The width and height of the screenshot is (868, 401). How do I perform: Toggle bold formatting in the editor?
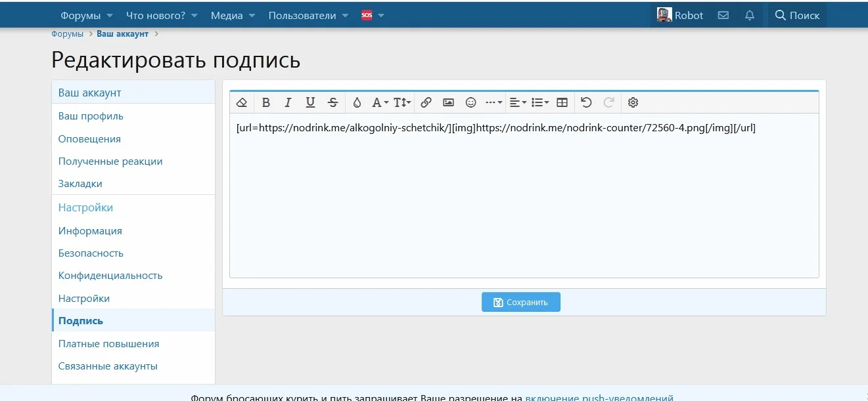coord(265,102)
